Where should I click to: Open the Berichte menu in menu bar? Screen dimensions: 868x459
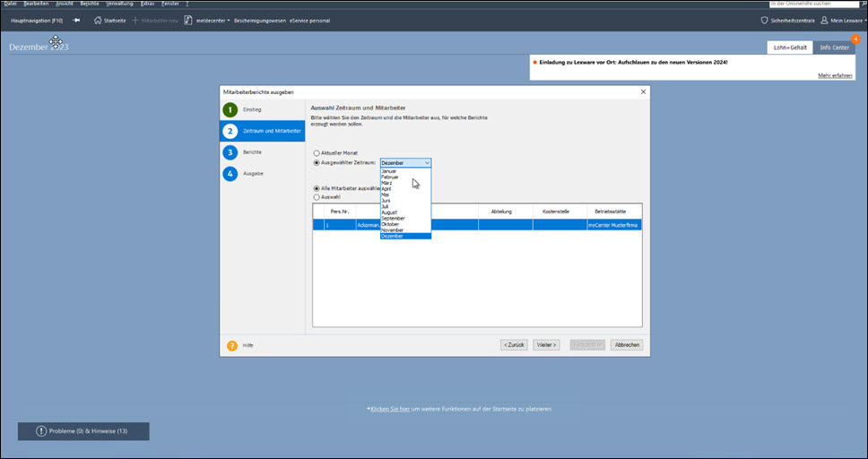tap(89, 4)
